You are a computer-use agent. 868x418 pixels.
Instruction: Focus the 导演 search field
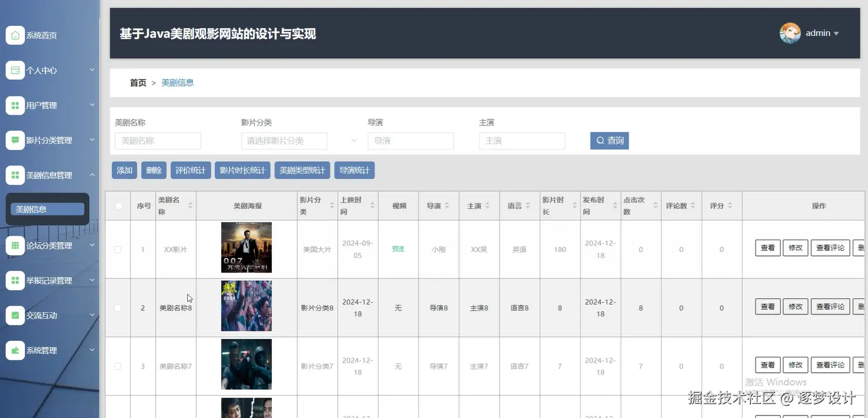411,141
